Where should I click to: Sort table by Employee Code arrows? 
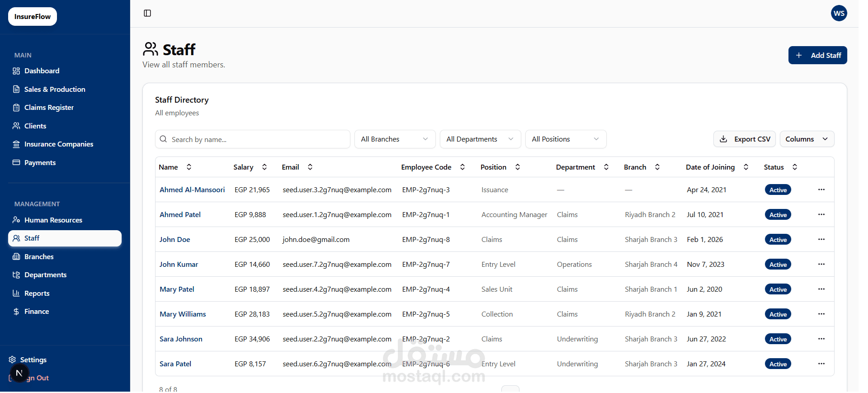462,167
